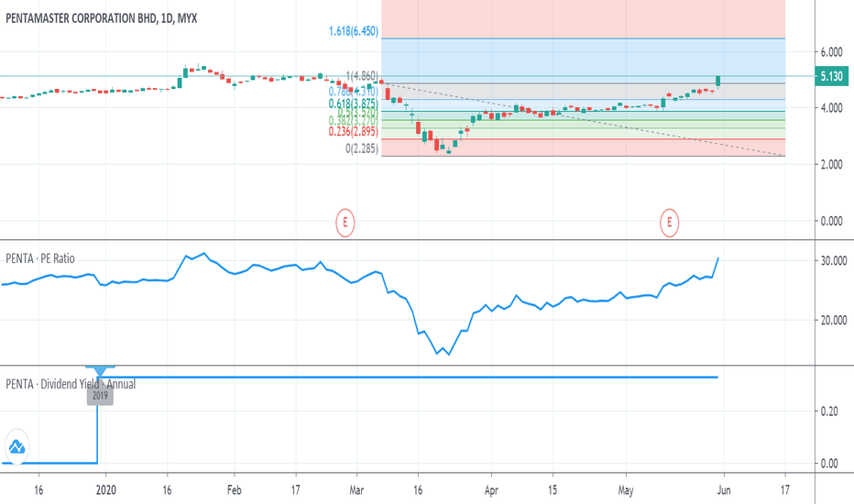This screenshot has height=504, width=854.
Task: Click the Apr date axis label
Action: [491, 490]
